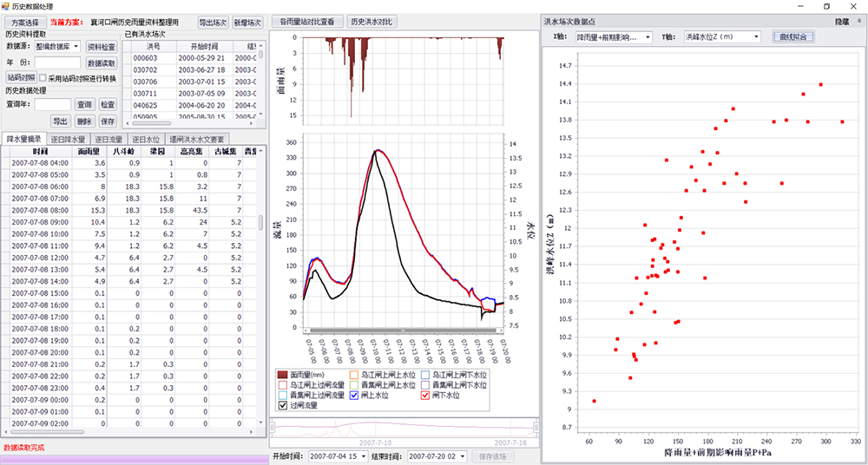Click the 面雨量 dark red legend swatch
Image resolution: width=868 pixels, height=465 pixels.
click(281, 374)
